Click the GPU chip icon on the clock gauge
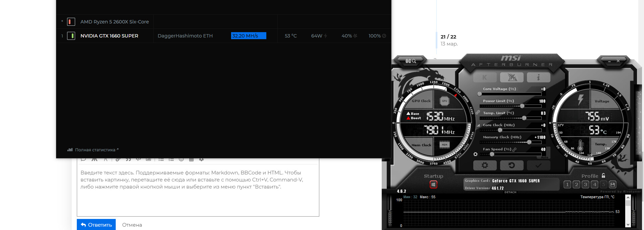The width and height of the screenshot is (644, 230). [444, 101]
